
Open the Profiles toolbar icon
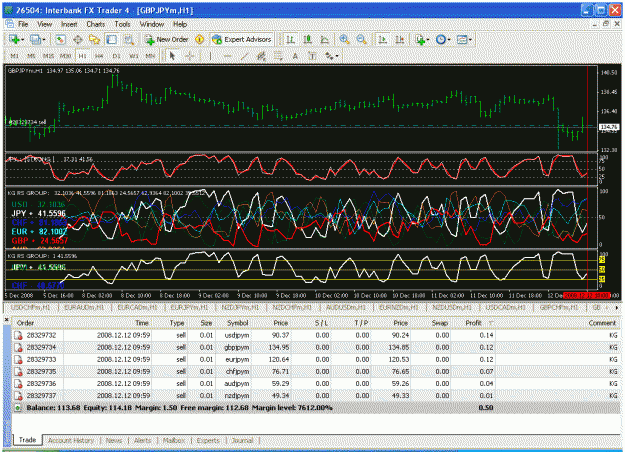tap(35, 39)
